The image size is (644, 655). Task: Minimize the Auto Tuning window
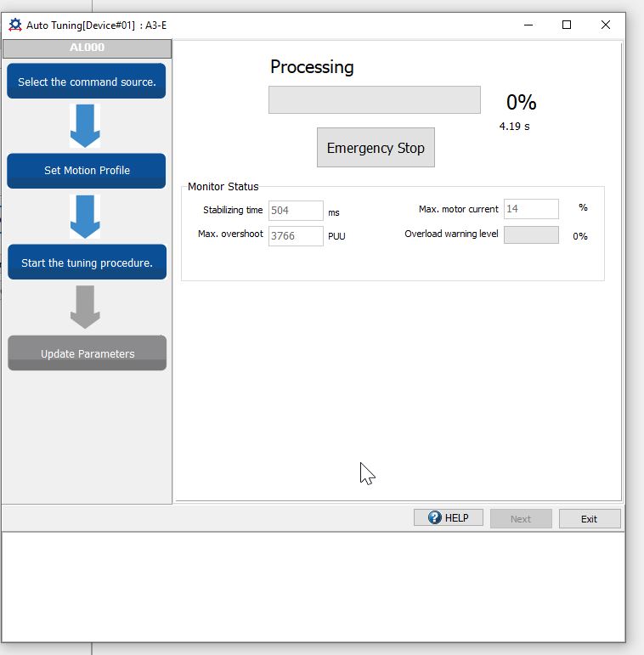point(528,25)
